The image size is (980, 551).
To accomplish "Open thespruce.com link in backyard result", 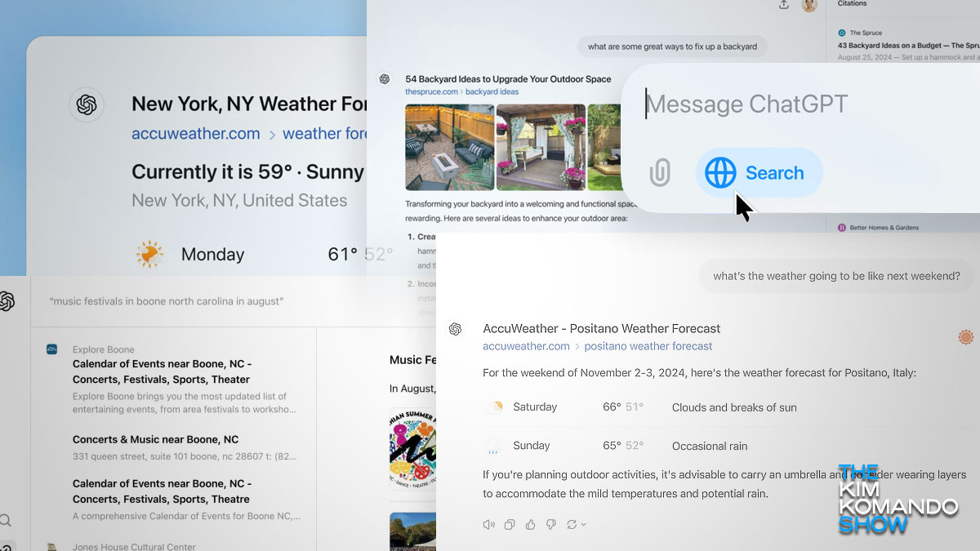I will 431,92.
